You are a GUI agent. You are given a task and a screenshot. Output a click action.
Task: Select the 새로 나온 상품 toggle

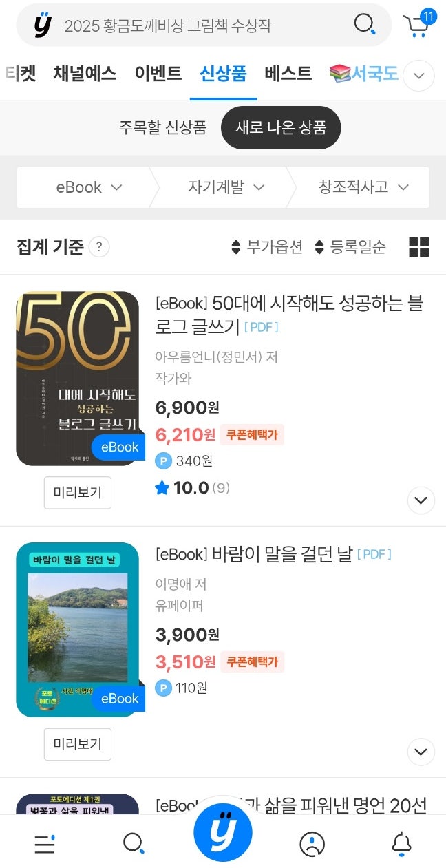click(x=281, y=127)
